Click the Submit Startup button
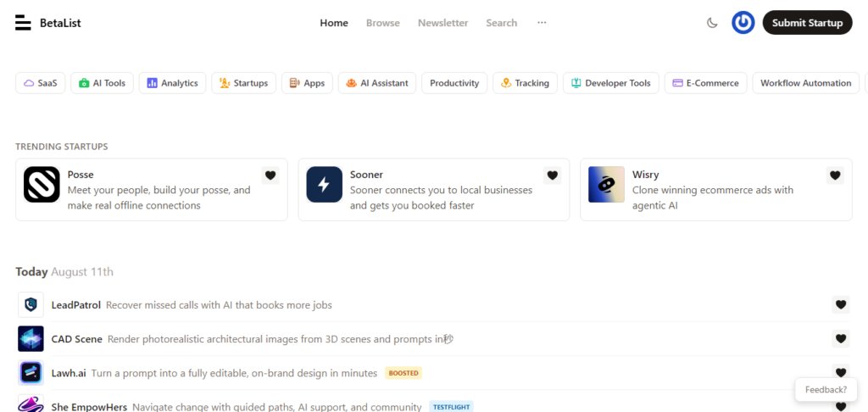 pyautogui.click(x=807, y=23)
